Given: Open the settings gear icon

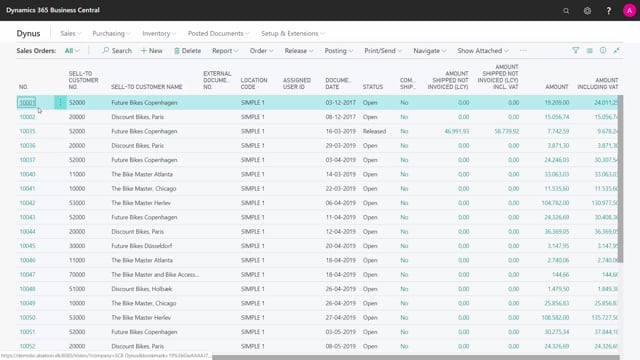Looking at the screenshot, I should [587, 11].
